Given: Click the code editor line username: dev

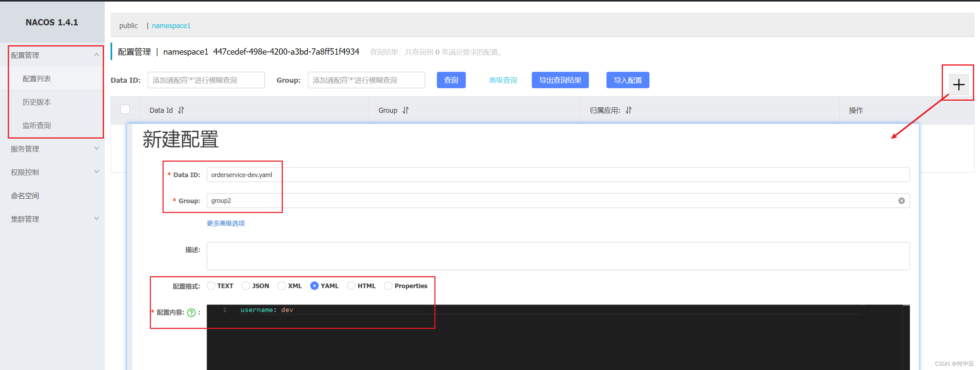Looking at the screenshot, I should (x=267, y=310).
